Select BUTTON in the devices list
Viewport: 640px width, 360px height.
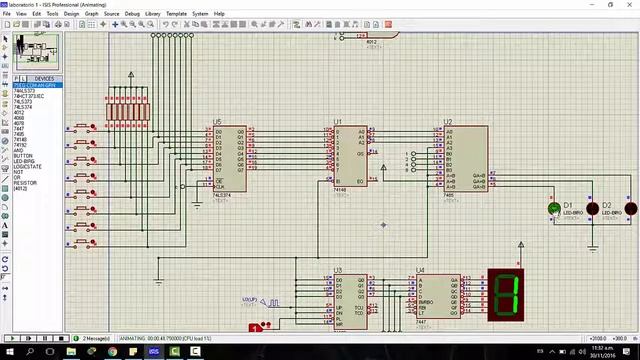tap(23, 156)
